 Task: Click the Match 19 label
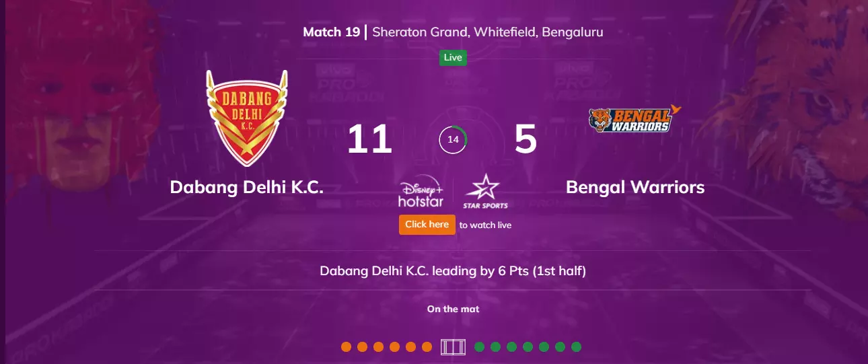point(331,32)
